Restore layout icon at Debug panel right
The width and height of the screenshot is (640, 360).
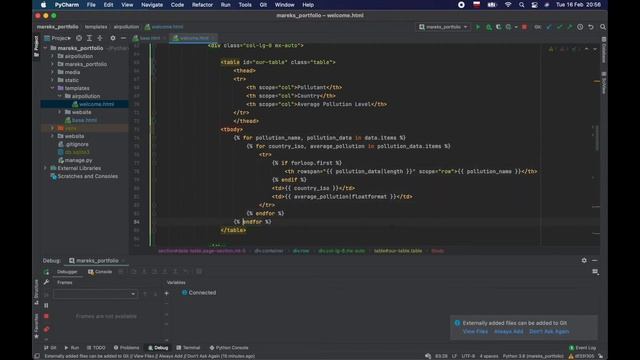point(595,272)
